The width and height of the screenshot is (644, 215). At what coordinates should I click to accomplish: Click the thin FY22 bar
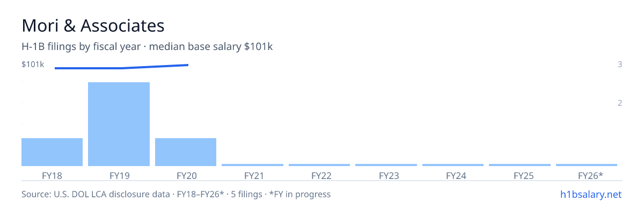pos(319,164)
